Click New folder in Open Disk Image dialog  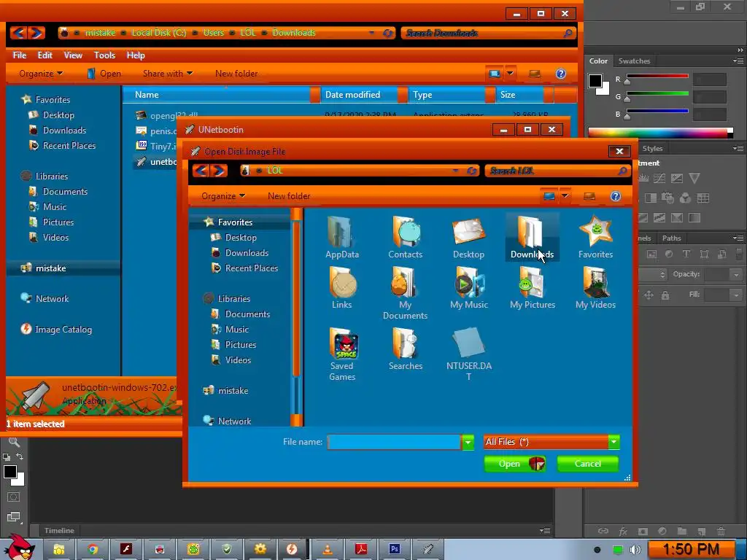[289, 195]
